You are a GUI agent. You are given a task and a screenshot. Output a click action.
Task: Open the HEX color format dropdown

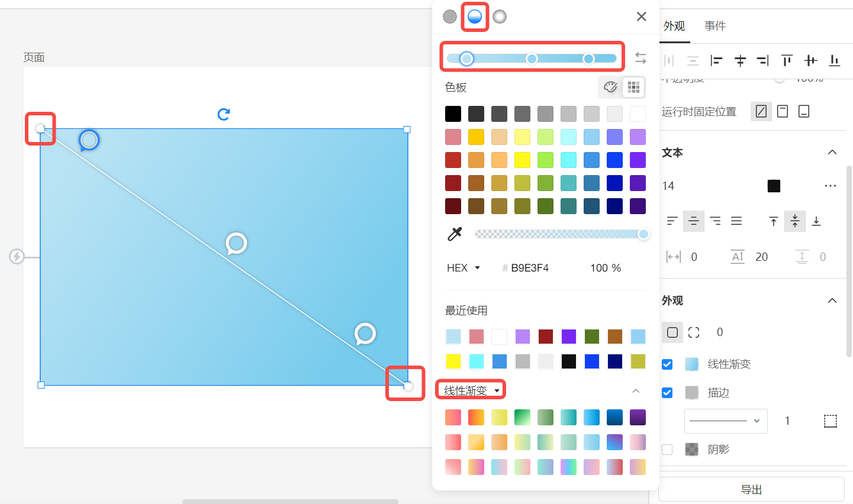point(463,268)
